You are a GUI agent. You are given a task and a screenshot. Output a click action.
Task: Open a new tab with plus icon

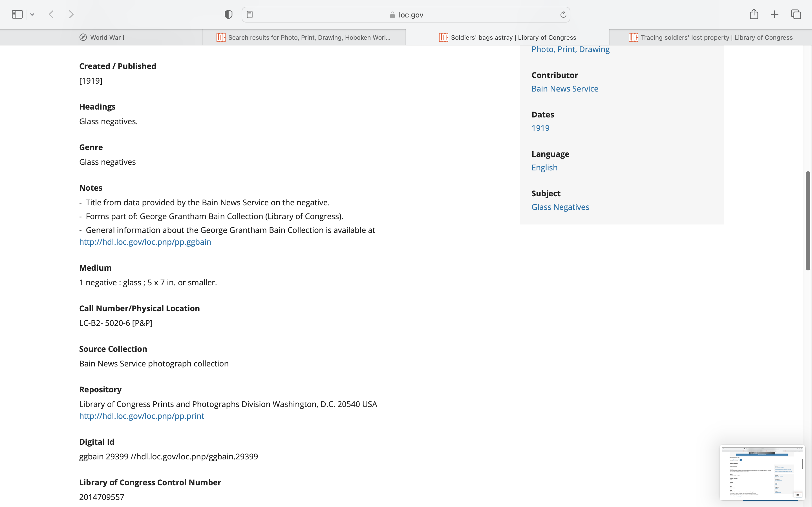pyautogui.click(x=775, y=14)
